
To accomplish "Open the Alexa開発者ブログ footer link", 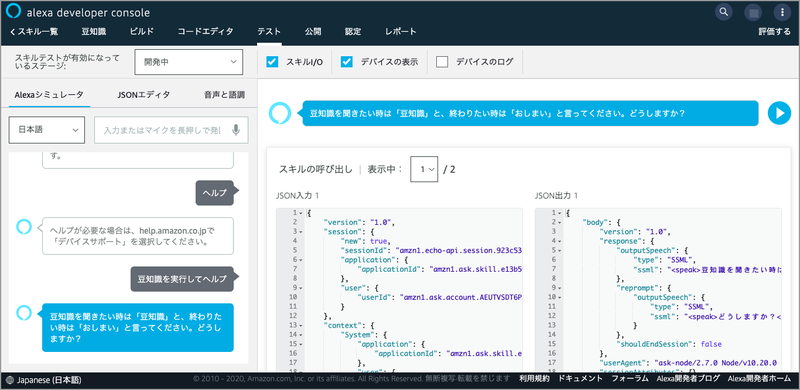I will pyautogui.click(x=688, y=379).
